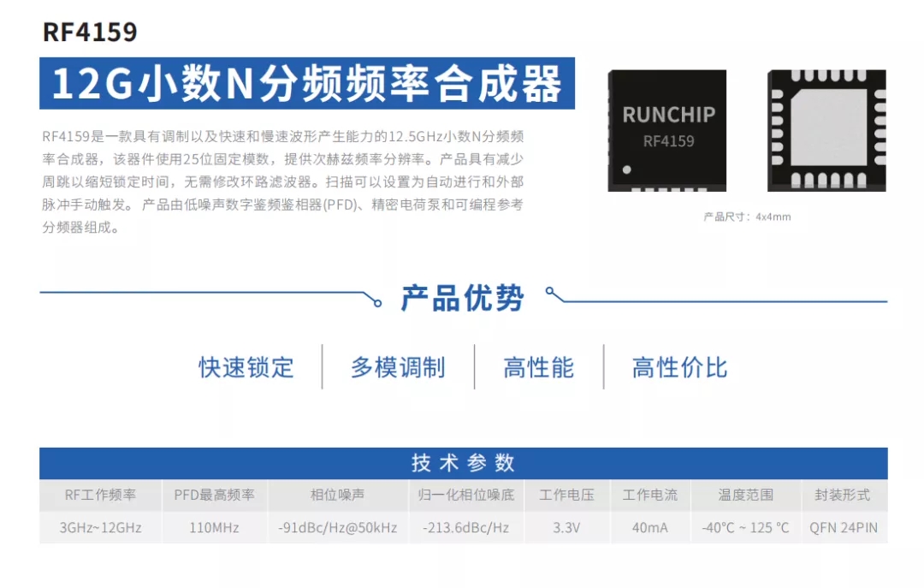Click the RF工作频率 column header
This screenshot has width=924, height=588.
click(x=100, y=495)
